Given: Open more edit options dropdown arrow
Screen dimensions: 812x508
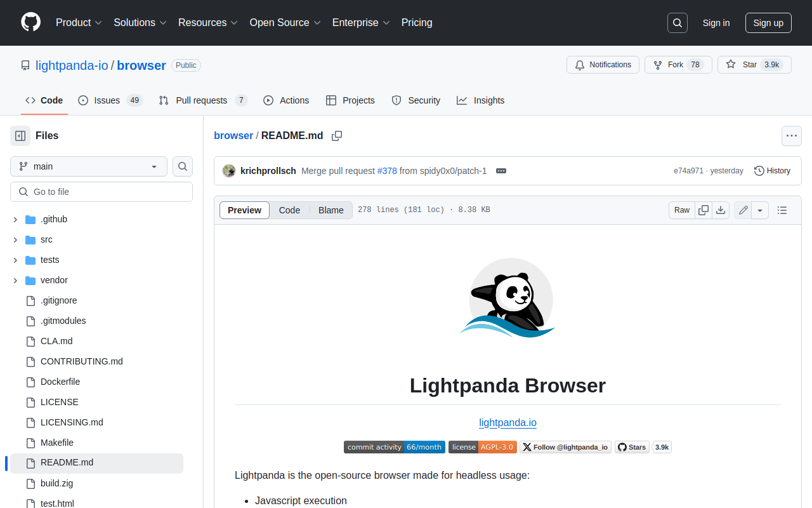Looking at the screenshot, I should tap(760, 210).
